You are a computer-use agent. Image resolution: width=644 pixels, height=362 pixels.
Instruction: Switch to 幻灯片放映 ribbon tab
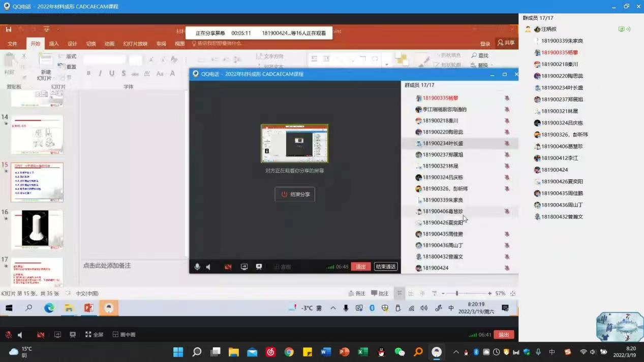pyautogui.click(x=135, y=44)
